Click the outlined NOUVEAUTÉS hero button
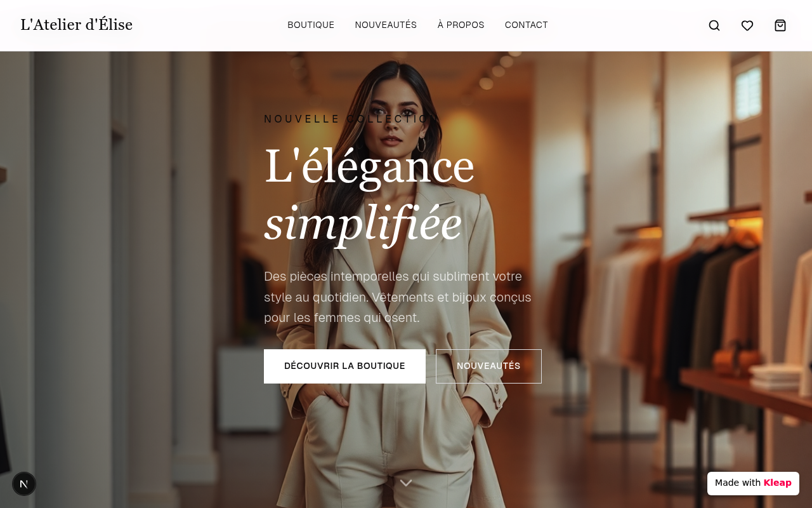 488,366
